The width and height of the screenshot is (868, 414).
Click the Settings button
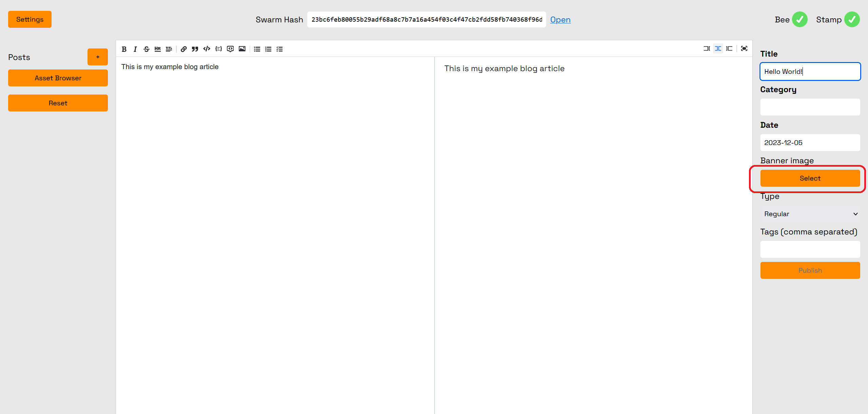30,19
